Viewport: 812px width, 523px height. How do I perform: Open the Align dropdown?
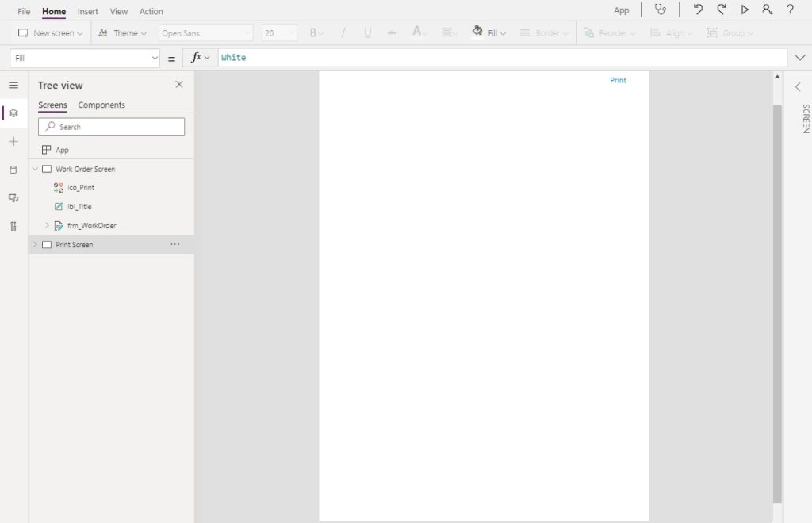(671, 33)
